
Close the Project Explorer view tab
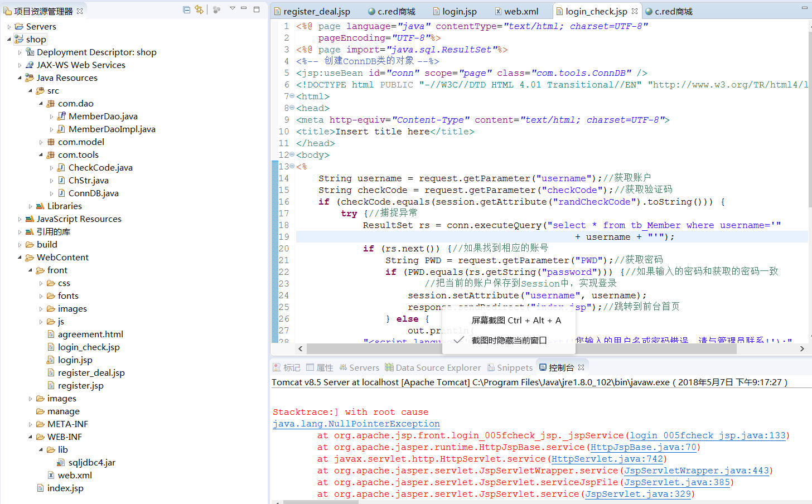pyautogui.click(x=80, y=11)
